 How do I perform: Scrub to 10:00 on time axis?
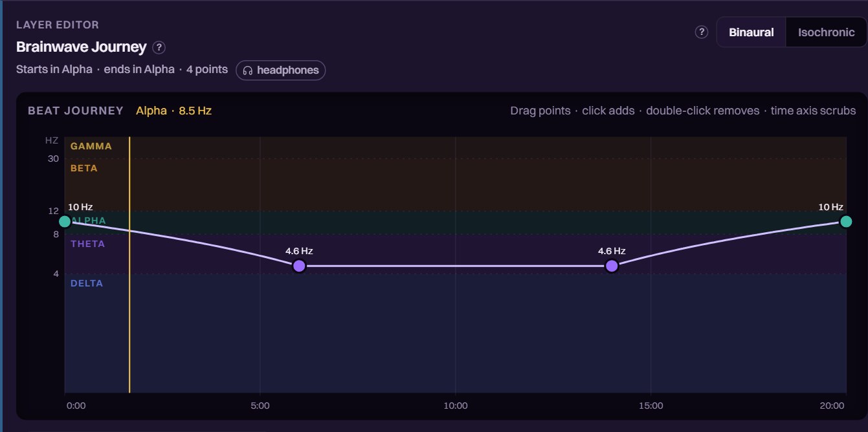pyautogui.click(x=455, y=406)
